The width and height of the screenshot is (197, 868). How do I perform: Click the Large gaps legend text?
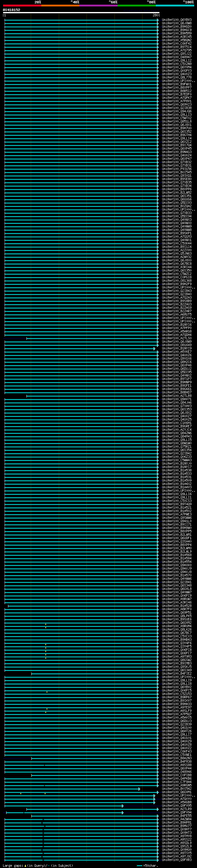point(38,865)
